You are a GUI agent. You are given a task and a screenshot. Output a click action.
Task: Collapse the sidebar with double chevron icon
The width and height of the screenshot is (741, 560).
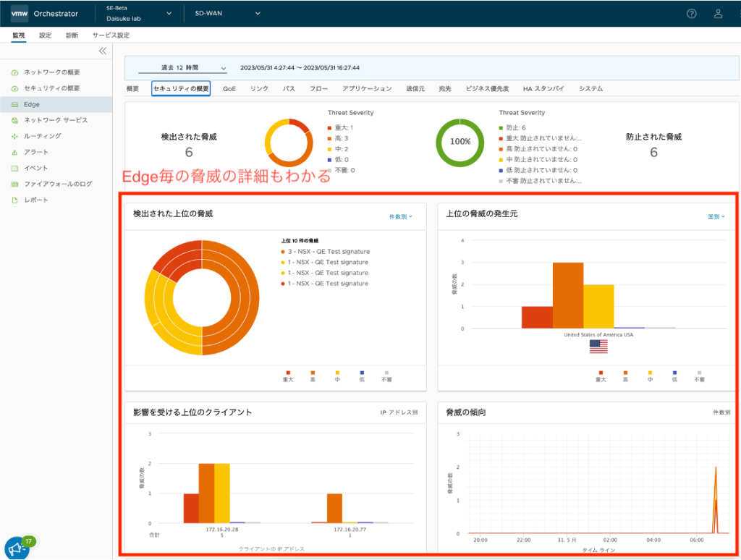click(x=103, y=51)
